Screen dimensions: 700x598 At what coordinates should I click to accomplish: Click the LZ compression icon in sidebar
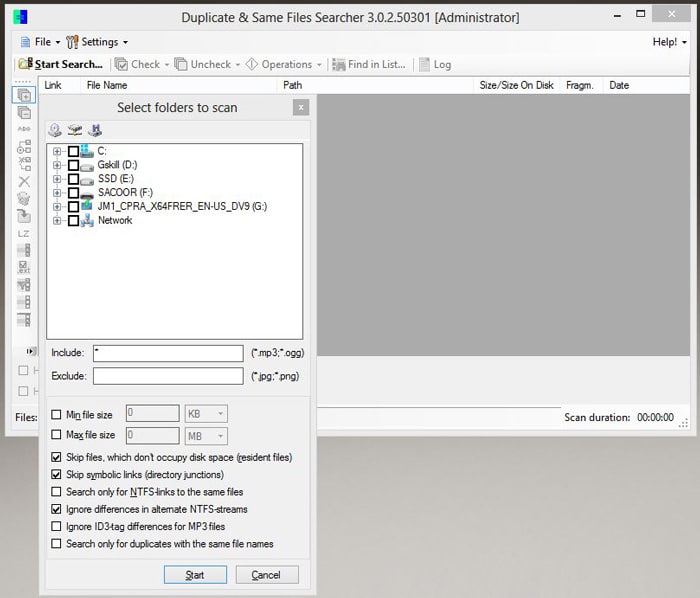24,233
